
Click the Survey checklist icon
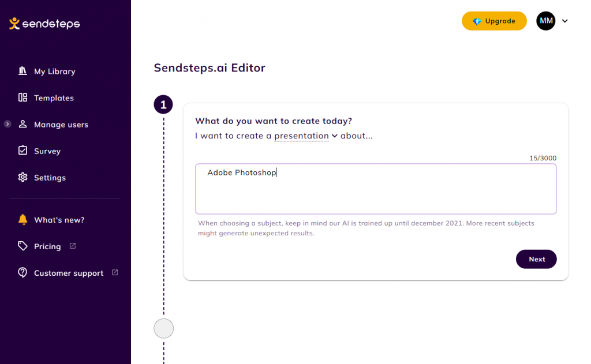pos(23,151)
